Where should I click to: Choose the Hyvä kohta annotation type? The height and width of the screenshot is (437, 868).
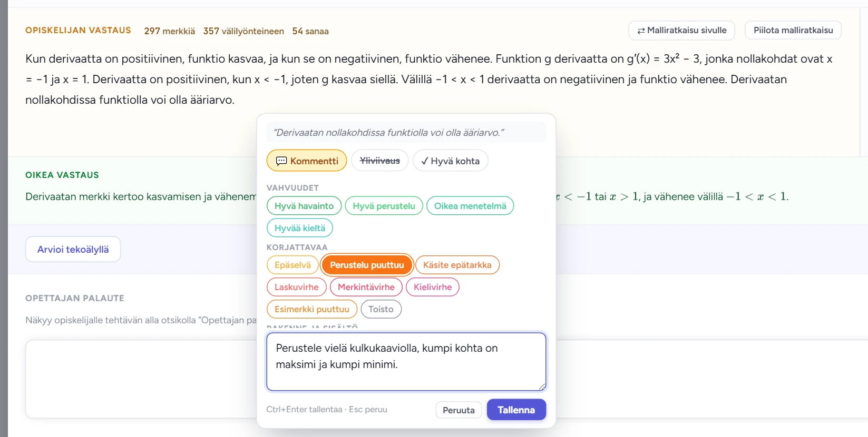451,161
